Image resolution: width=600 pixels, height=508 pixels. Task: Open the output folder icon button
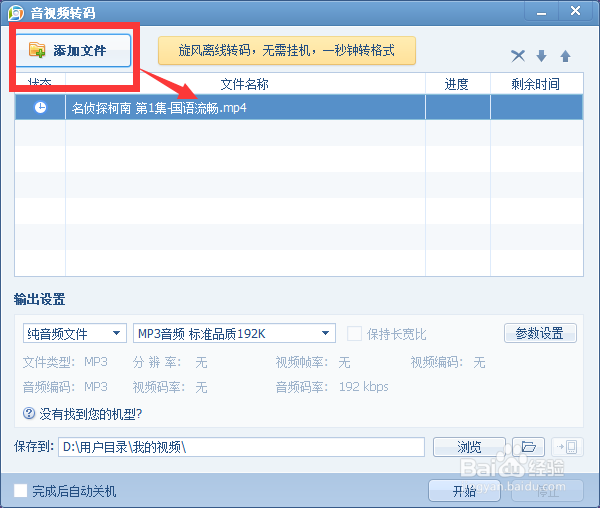[528, 447]
